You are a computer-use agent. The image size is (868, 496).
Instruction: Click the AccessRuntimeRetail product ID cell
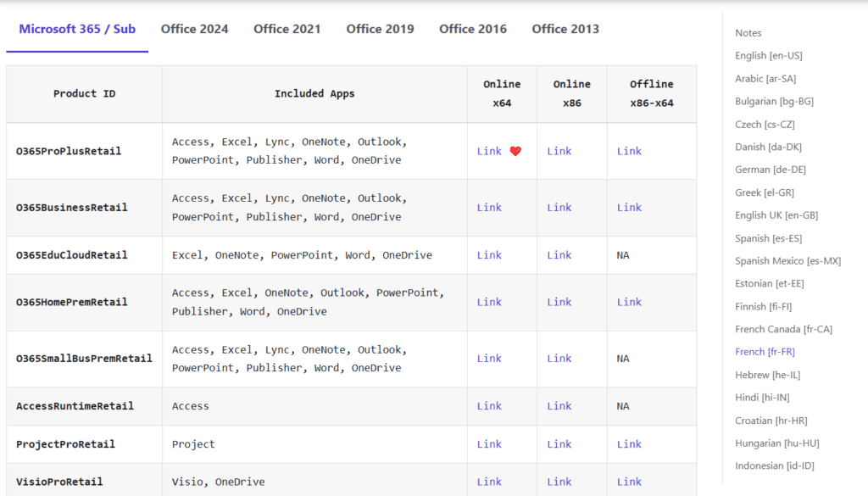84,406
